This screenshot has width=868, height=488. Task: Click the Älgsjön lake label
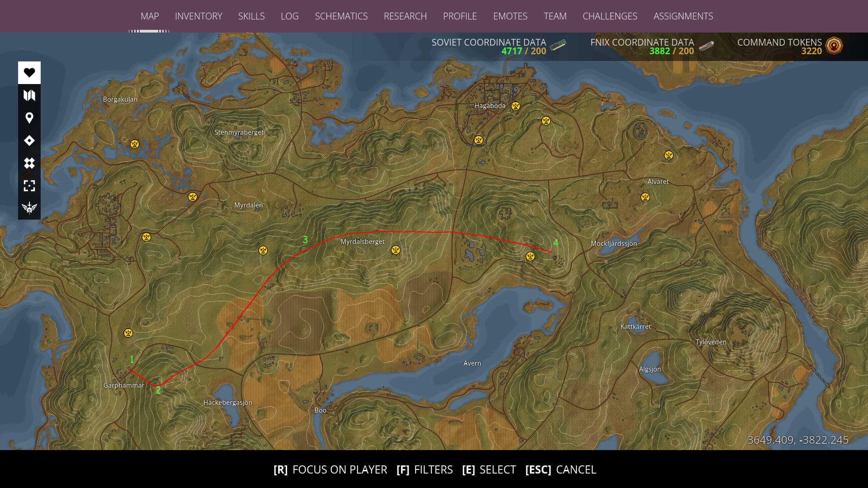[x=650, y=369]
